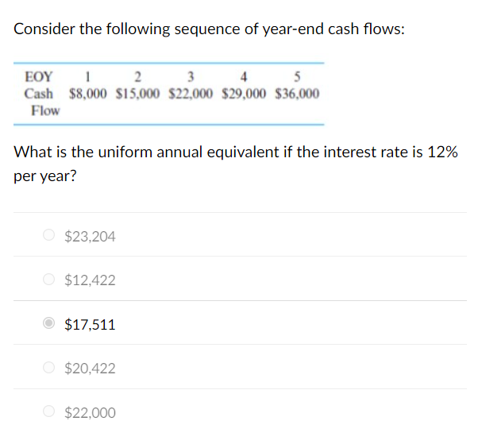Viewport: 478px width, 448px height.
Task: Click the year 5 column header
Action: [297, 76]
